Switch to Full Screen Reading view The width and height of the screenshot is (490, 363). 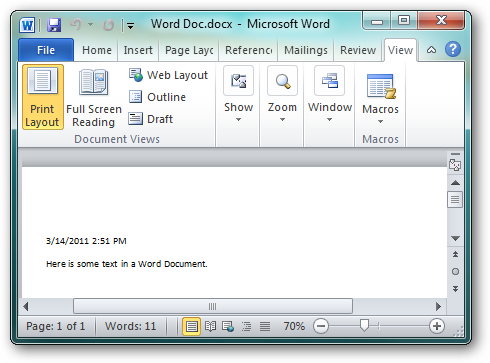point(94,97)
